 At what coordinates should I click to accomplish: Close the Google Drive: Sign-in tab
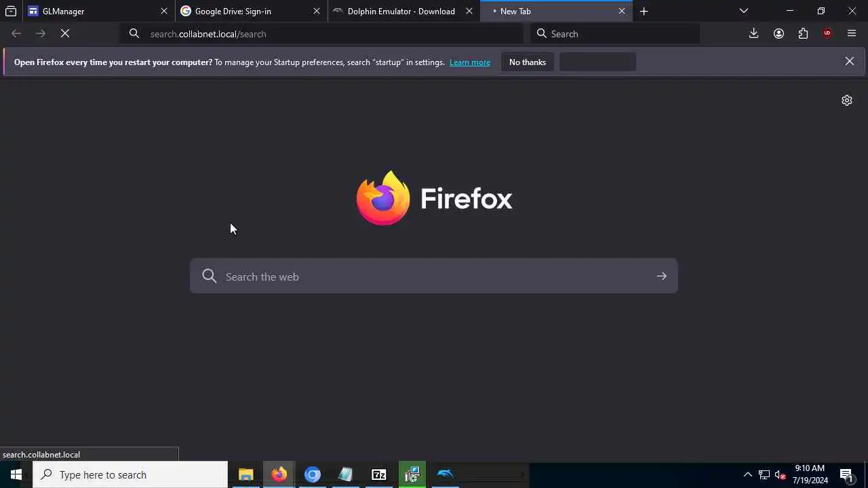[316, 11]
